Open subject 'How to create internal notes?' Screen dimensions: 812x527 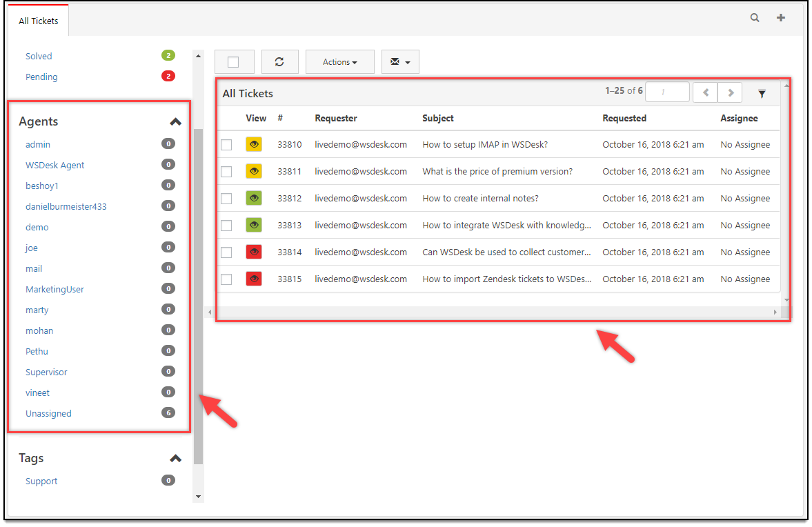coord(480,198)
